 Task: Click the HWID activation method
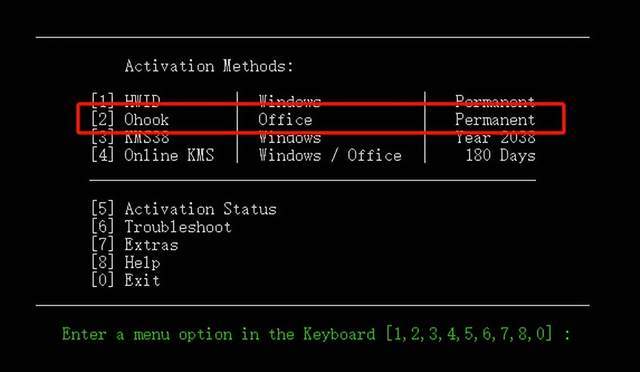[x=142, y=100]
